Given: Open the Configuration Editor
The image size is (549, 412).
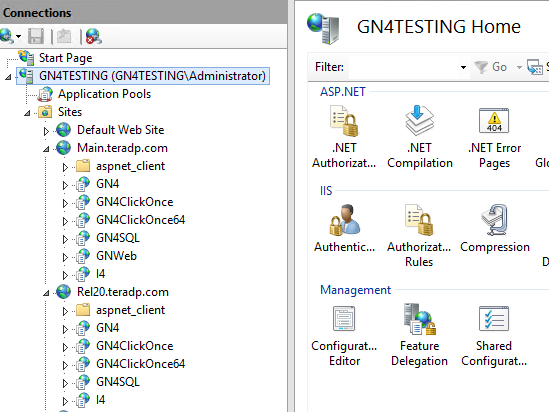Looking at the screenshot, I should 344,335.
